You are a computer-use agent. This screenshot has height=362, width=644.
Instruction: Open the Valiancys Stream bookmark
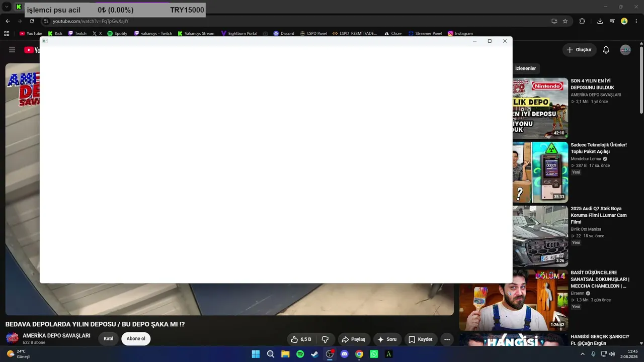click(196, 34)
